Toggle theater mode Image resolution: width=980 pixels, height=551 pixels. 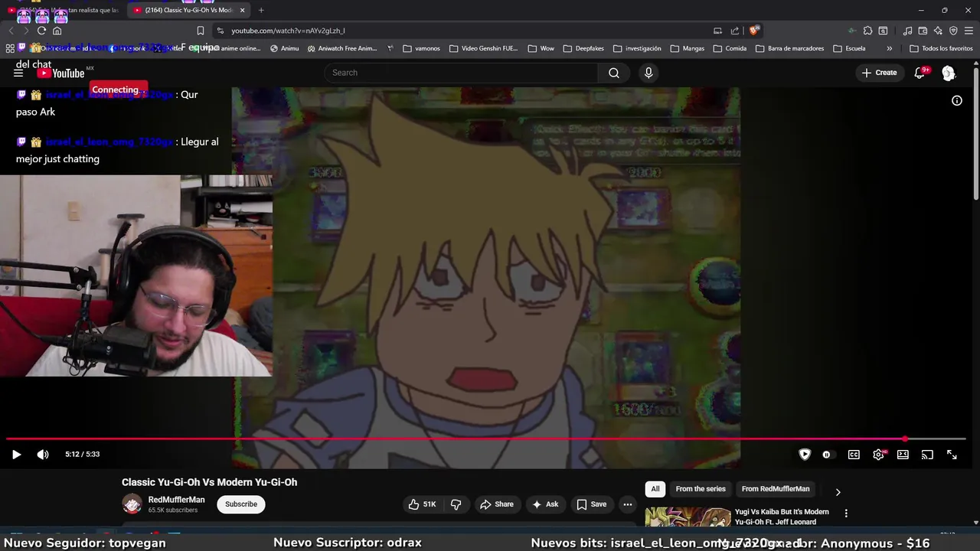(903, 455)
